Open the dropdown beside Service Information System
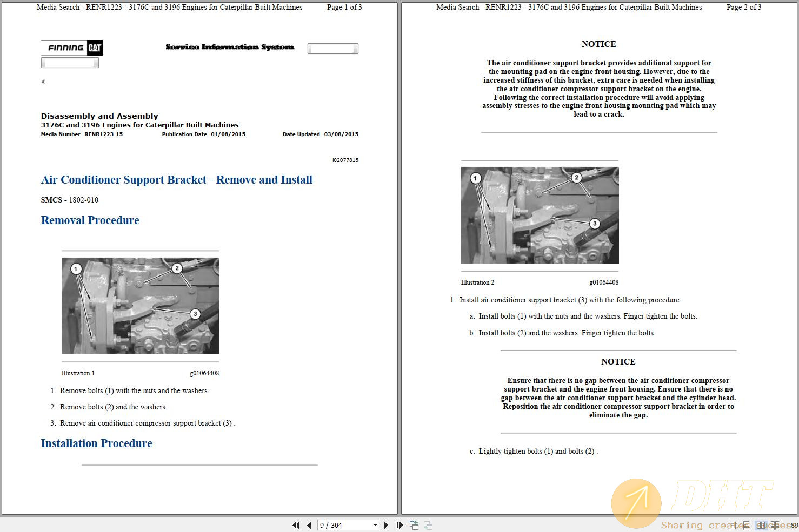 (332, 48)
